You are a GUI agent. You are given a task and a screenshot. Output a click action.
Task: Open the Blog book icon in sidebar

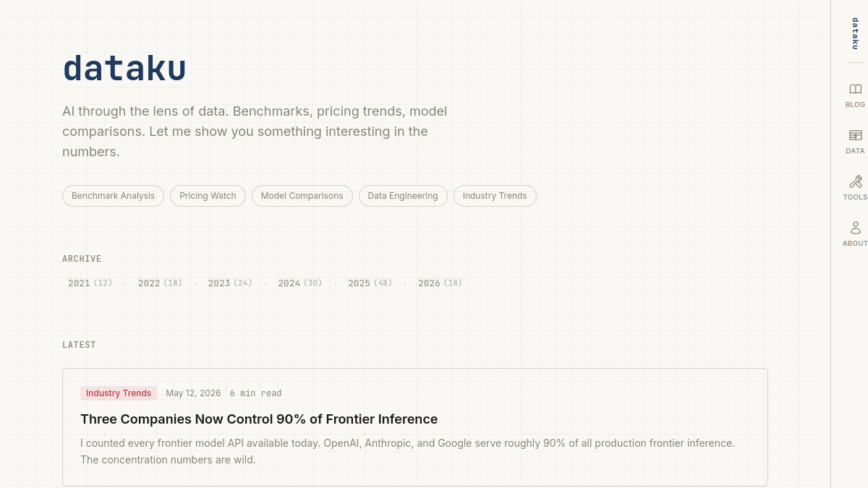(855, 89)
